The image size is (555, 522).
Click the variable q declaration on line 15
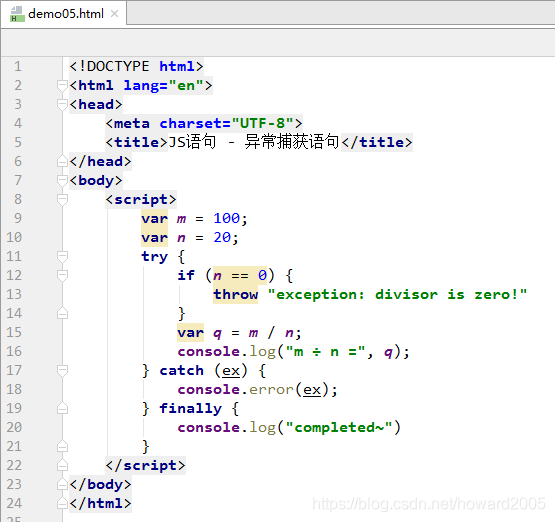[217, 333]
